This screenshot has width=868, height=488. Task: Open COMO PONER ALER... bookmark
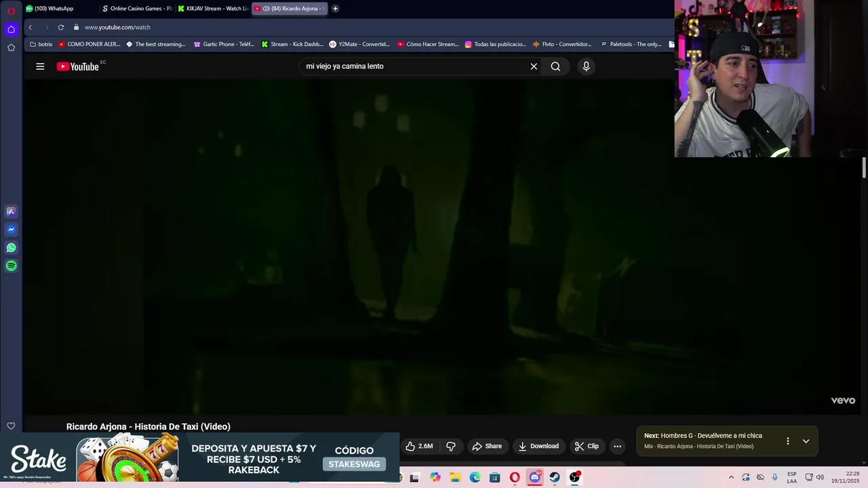pos(89,44)
